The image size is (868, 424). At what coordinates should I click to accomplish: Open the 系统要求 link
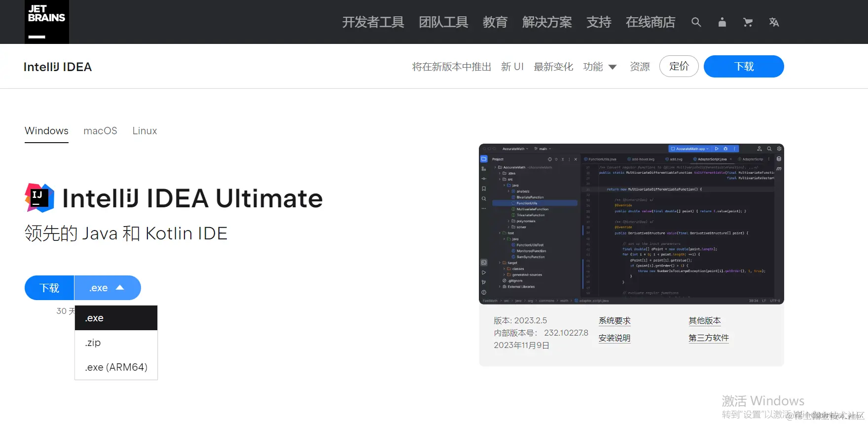615,321
